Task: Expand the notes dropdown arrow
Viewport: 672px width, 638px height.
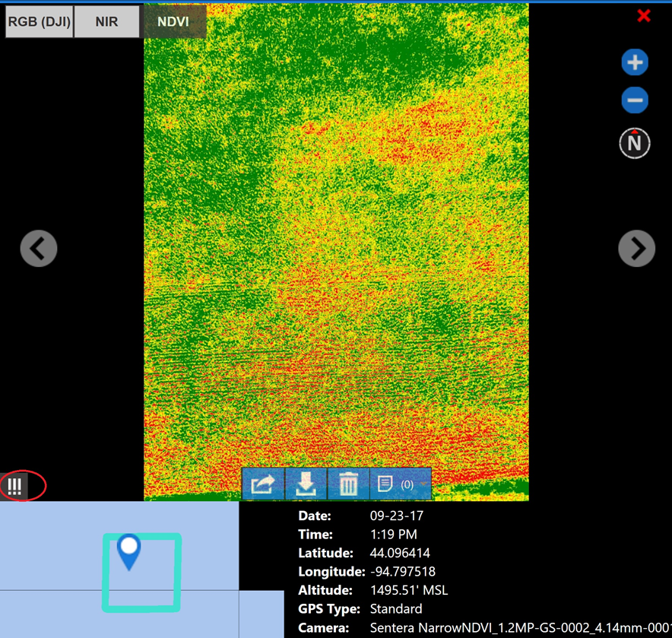Action: point(423,484)
